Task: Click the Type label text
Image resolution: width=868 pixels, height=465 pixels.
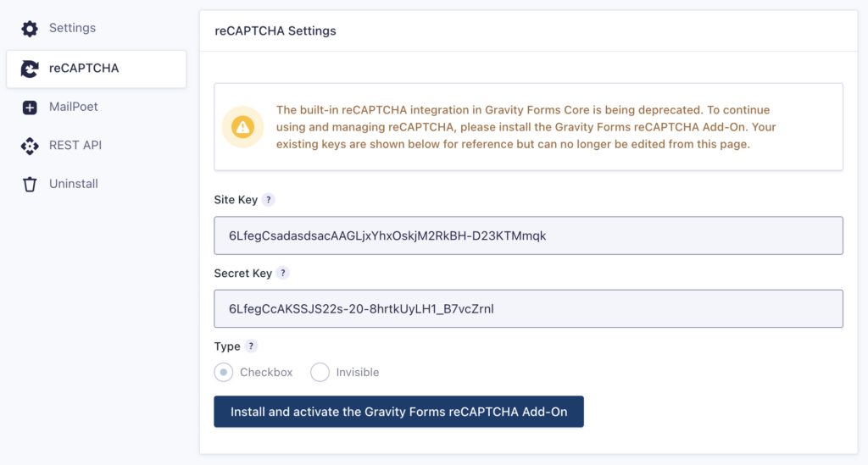Action: tap(227, 346)
